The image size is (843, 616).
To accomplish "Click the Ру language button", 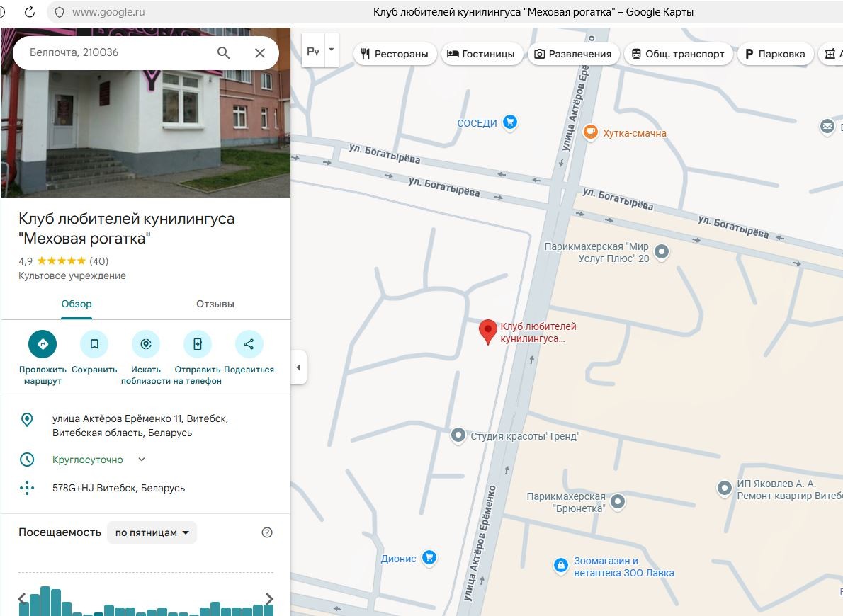I will coord(313,50).
